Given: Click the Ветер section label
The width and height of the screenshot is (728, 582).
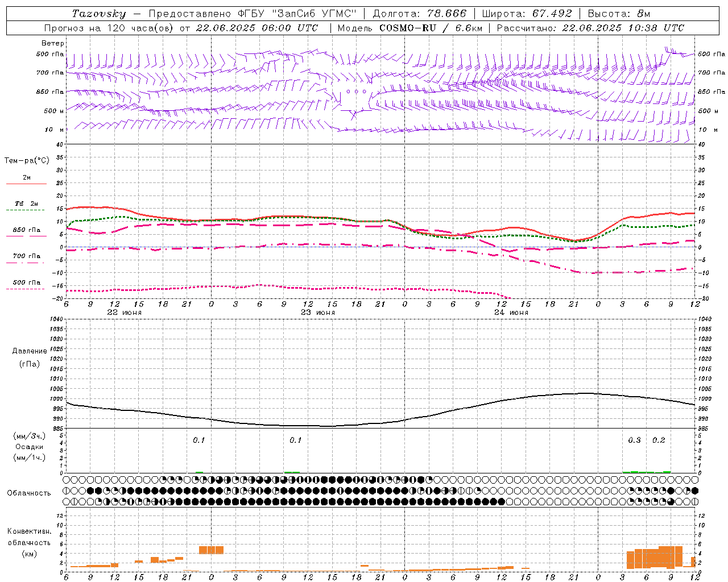Looking at the screenshot, I should [53, 43].
